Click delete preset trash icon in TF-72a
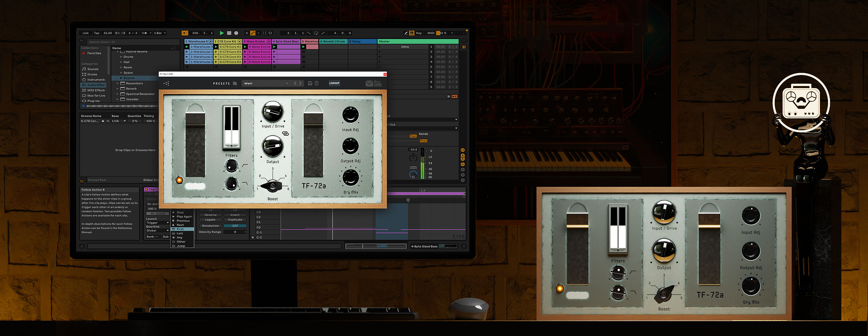This screenshot has width=868, height=336. [317, 83]
